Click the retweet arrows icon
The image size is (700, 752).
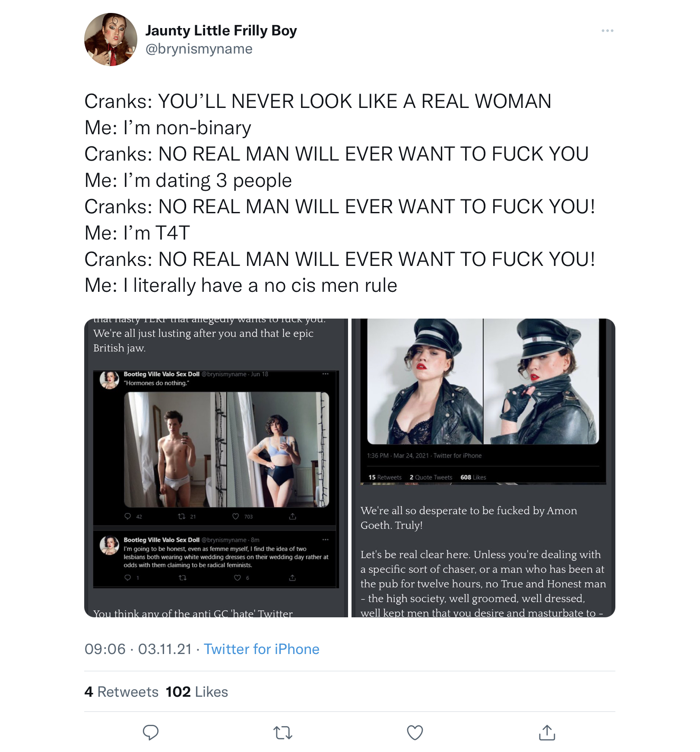tap(283, 733)
